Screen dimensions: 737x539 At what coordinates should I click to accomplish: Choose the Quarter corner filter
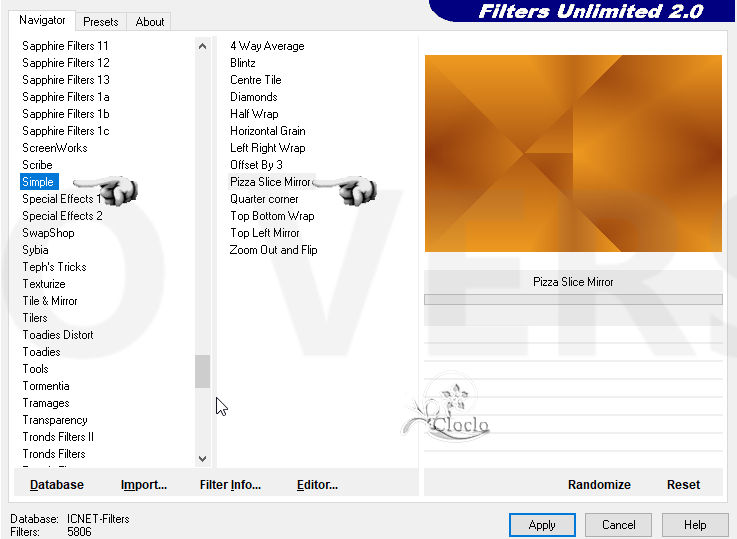264,199
